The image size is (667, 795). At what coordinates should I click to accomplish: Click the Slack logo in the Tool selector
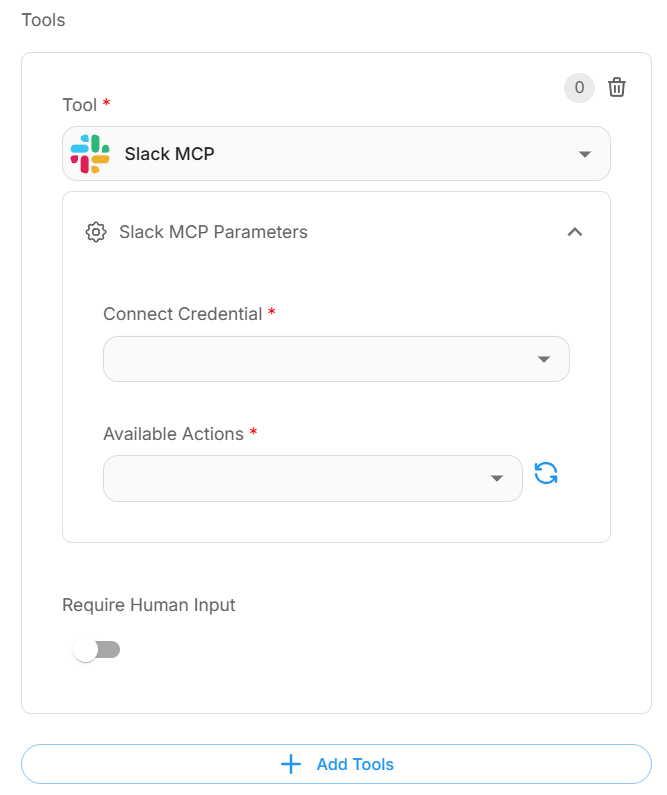click(x=90, y=154)
